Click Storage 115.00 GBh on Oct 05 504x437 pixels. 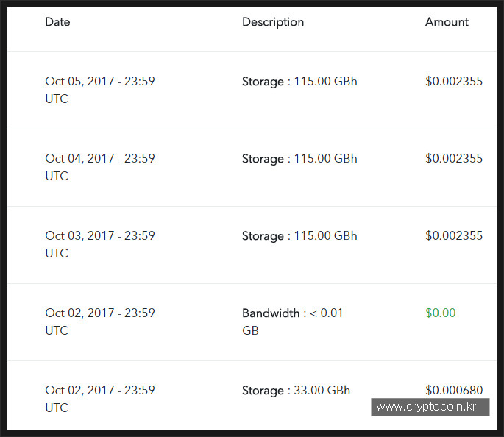[299, 82]
